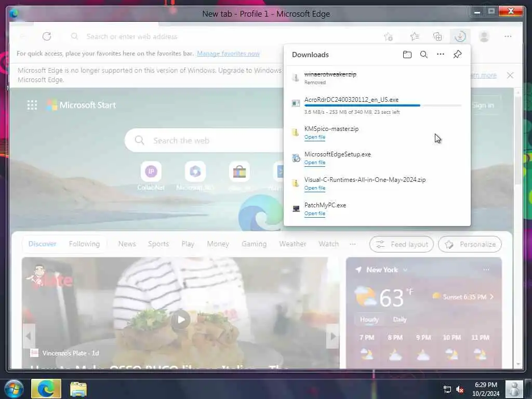Click the Downloads toolbar button
The height and width of the screenshot is (399, 532).
point(460,36)
